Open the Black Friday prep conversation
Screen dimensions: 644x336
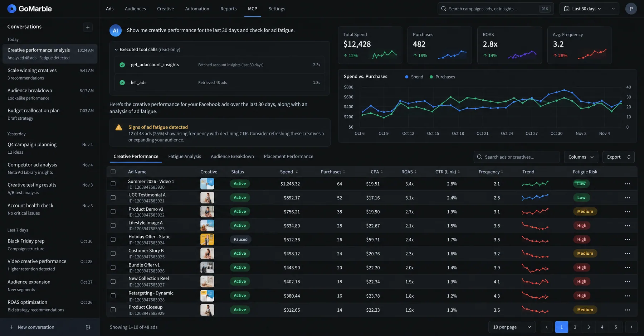(x=50, y=245)
